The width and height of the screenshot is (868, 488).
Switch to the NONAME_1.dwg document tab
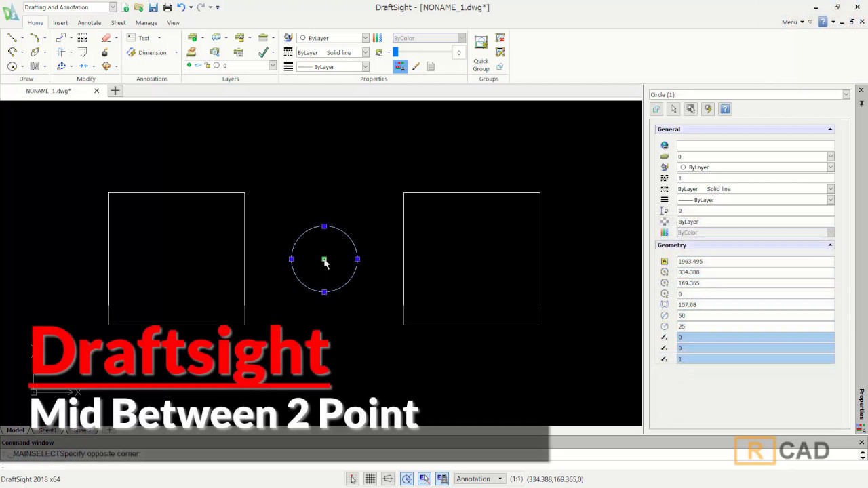[x=48, y=91]
